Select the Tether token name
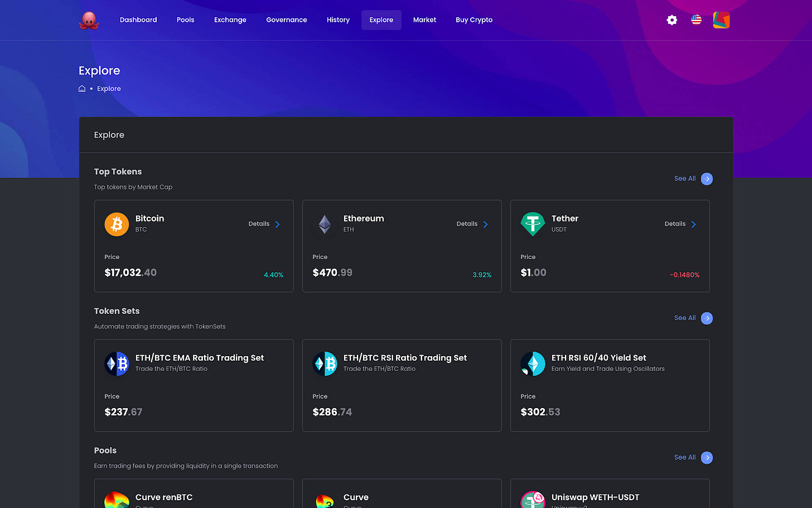 click(x=565, y=219)
